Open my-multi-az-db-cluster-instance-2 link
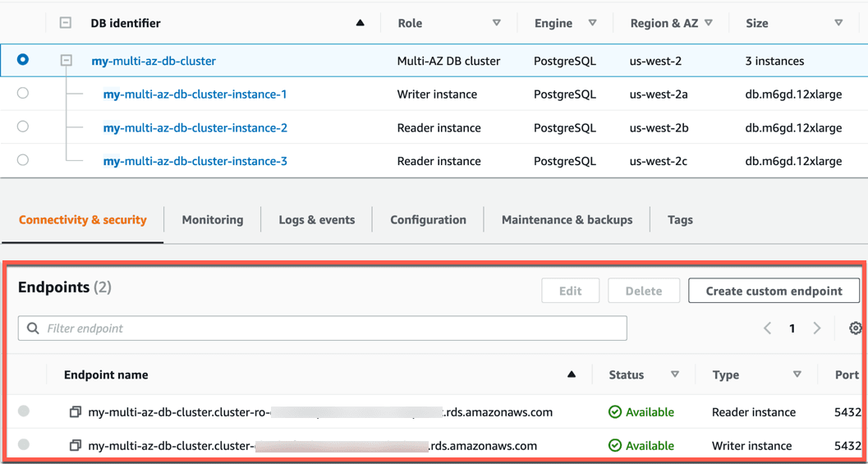Viewport: 868px width, 464px height. pyautogui.click(x=195, y=128)
